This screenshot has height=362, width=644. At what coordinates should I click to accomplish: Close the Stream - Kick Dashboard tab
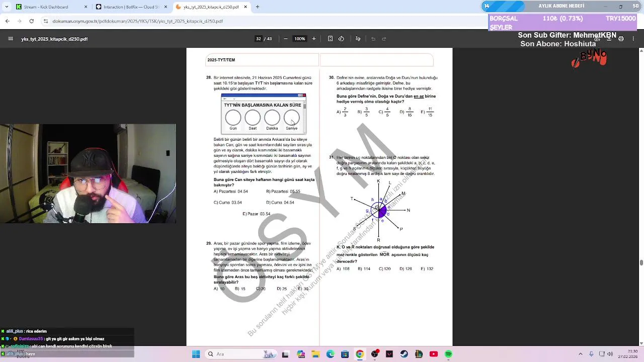(x=86, y=7)
